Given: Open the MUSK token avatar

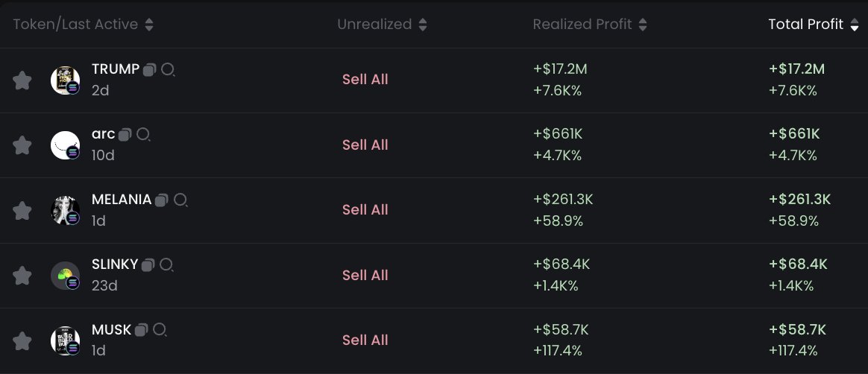Looking at the screenshot, I should 65,340.
